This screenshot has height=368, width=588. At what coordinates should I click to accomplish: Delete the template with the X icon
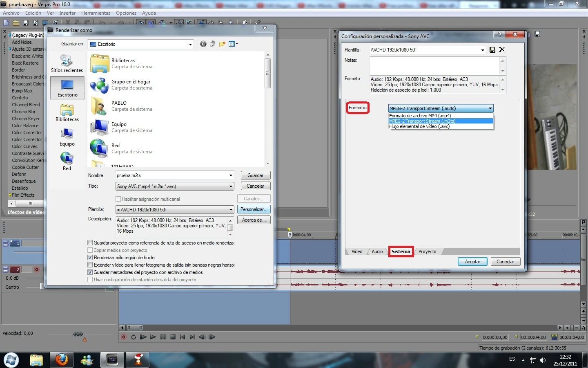(x=502, y=50)
